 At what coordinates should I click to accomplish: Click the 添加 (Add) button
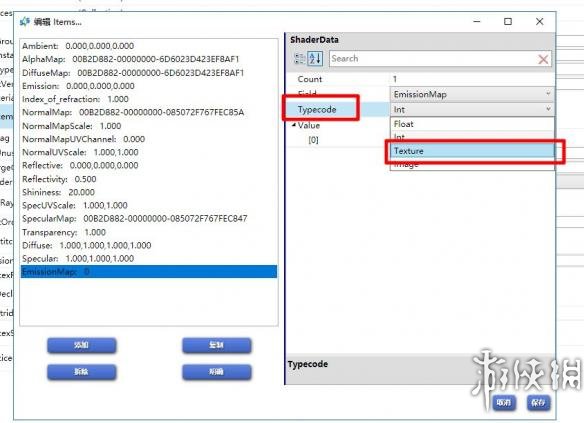click(82, 345)
